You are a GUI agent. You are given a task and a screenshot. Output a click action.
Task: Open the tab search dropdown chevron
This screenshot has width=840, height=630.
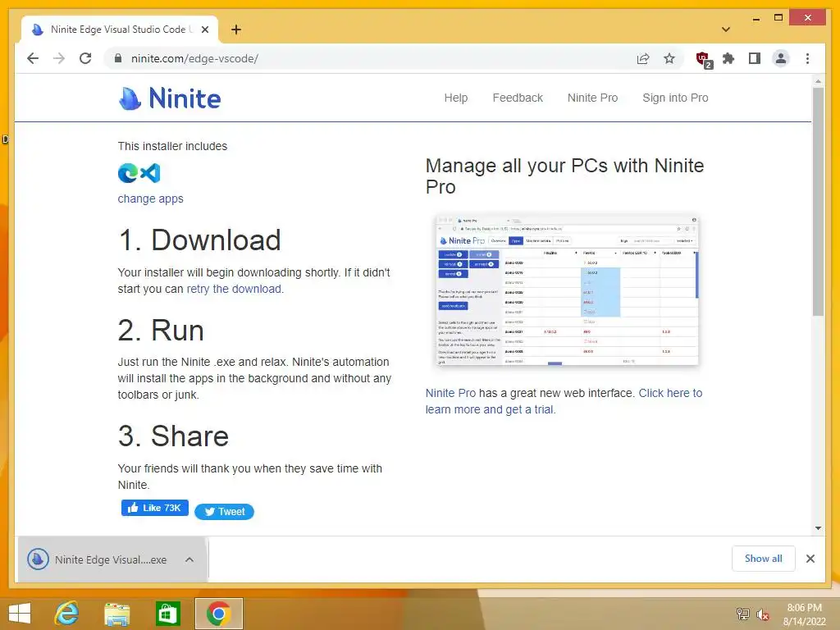pos(726,30)
